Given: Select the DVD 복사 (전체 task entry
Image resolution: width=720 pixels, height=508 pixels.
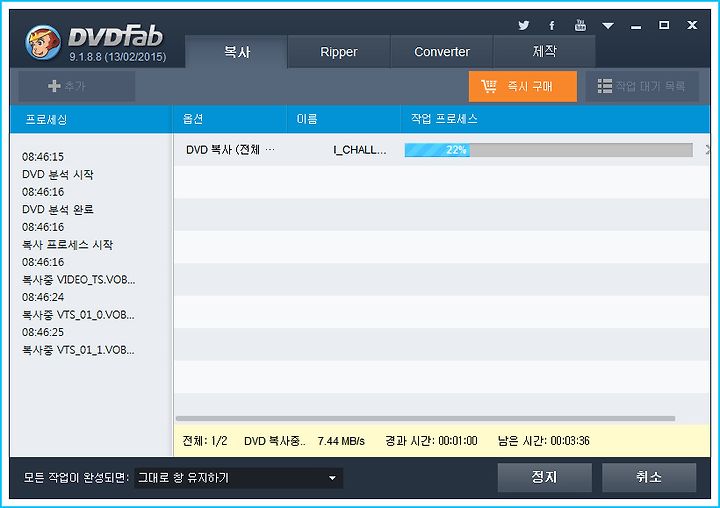Looking at the screenshot, I should coord(230,150).
